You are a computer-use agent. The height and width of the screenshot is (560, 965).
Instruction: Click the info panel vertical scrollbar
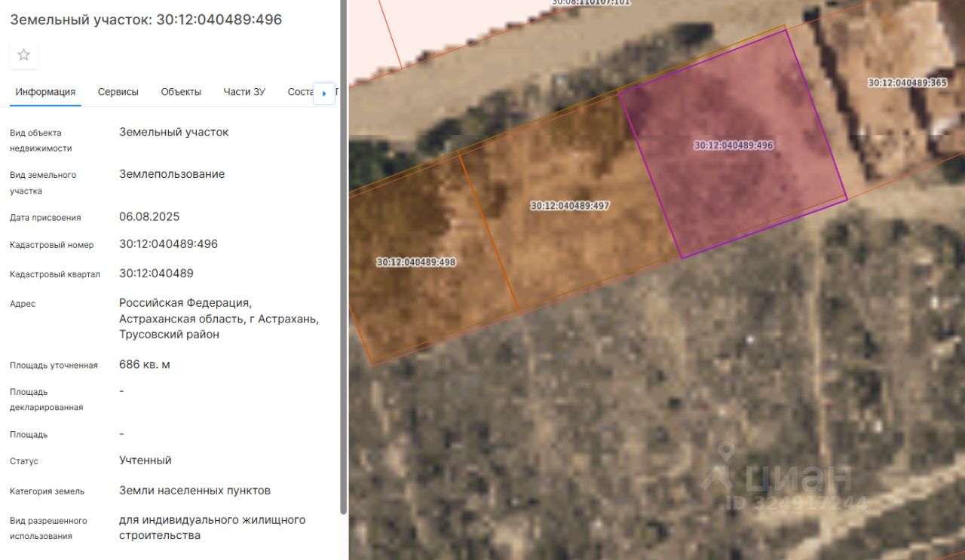point(344,256)
